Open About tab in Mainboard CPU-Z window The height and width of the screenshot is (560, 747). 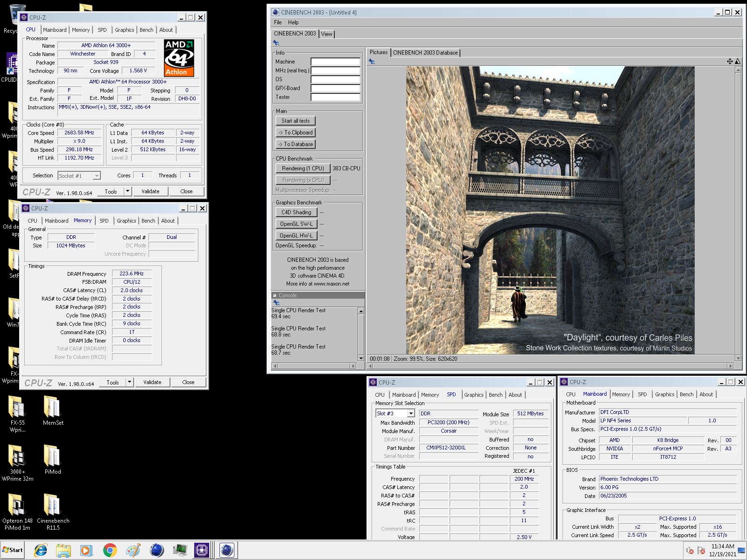pyautogui.click(x=706, y=394)
